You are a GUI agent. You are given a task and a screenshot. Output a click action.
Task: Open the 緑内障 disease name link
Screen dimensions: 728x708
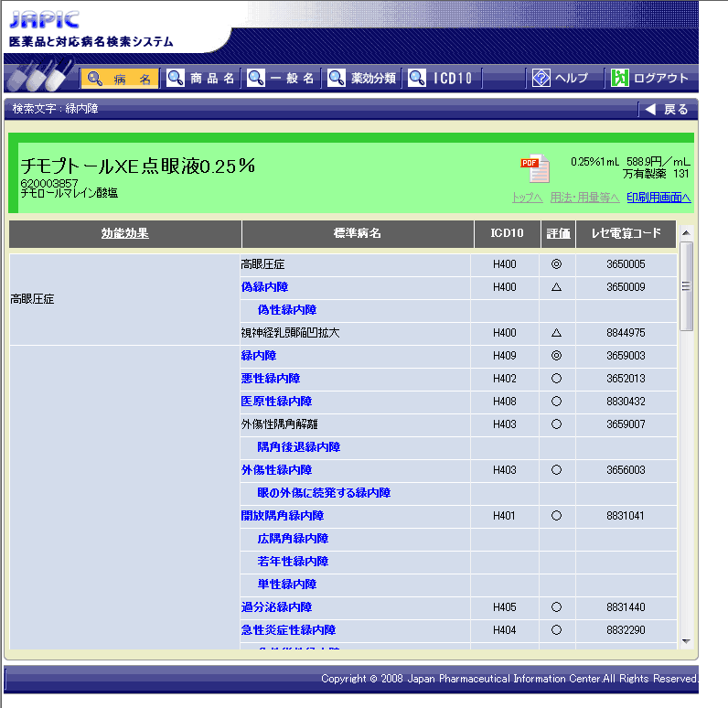click(258, 356)
